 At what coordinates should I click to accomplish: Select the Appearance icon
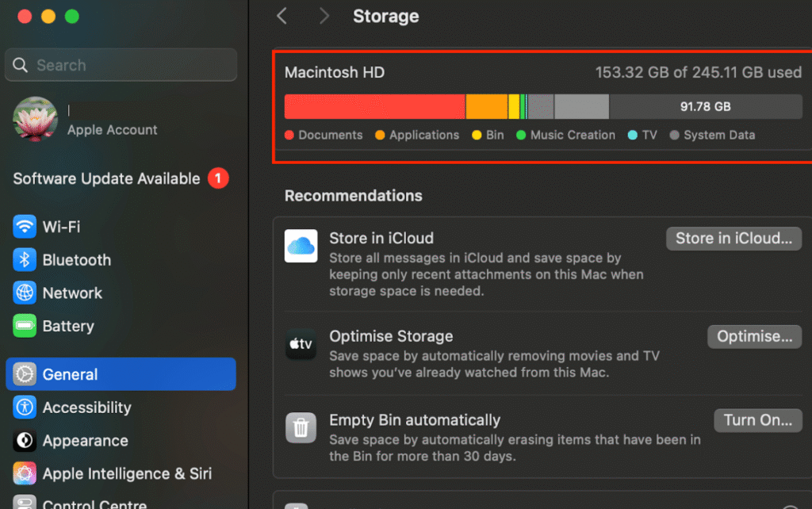pos(25,440)
